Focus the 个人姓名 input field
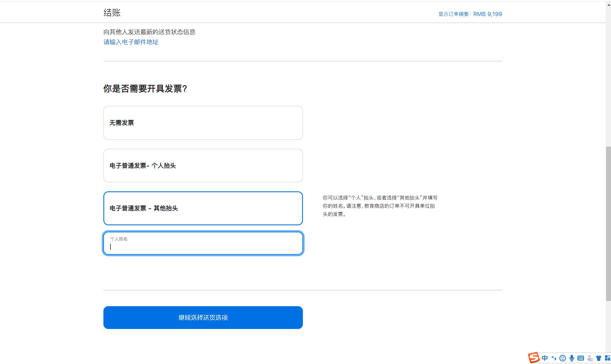 coord(203,243)
